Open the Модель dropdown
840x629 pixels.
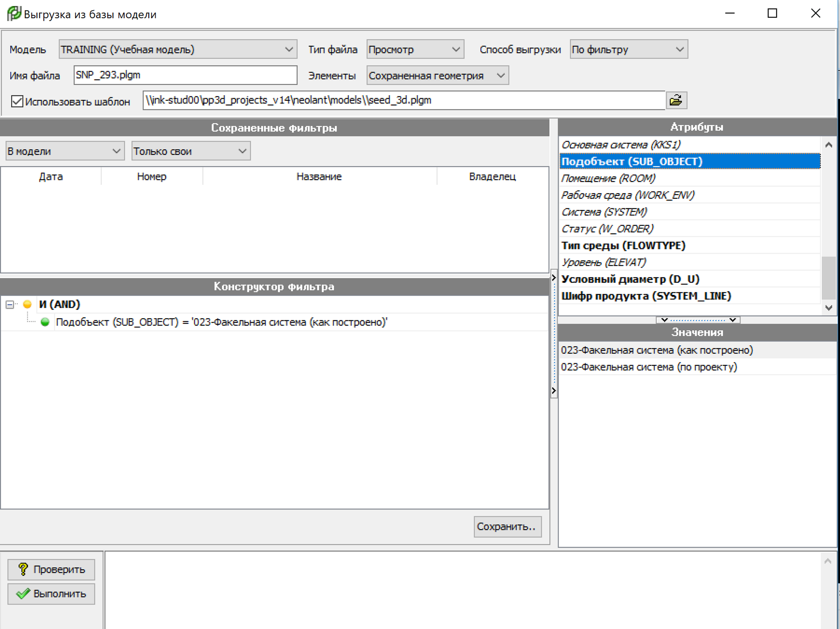(178, 49)
